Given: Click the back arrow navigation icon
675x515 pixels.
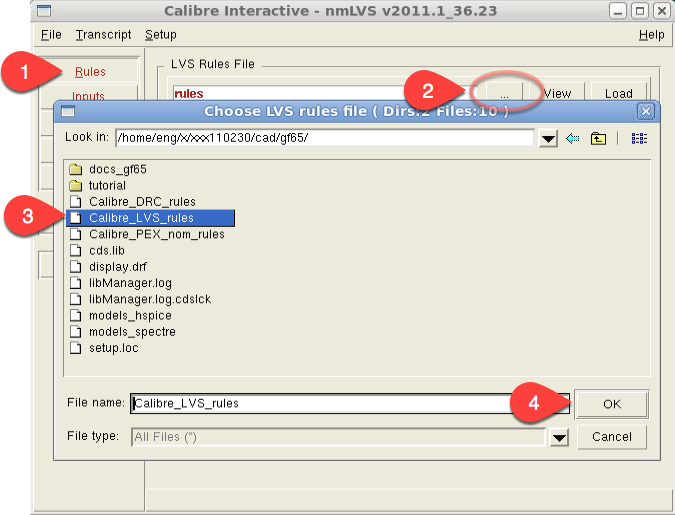Looking at the screenshot, I should pyautogui.click(x=573, y=138).
